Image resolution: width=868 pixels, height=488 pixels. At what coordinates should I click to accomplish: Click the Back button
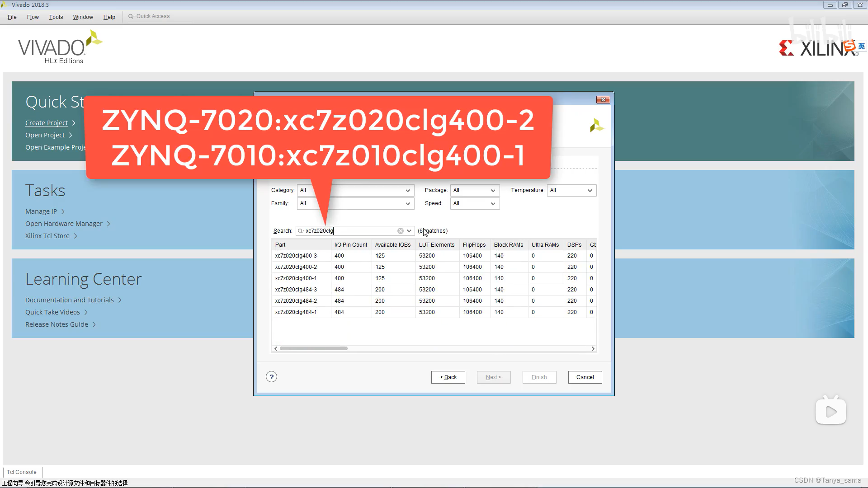pyautogui.click(x=448, y=377)
